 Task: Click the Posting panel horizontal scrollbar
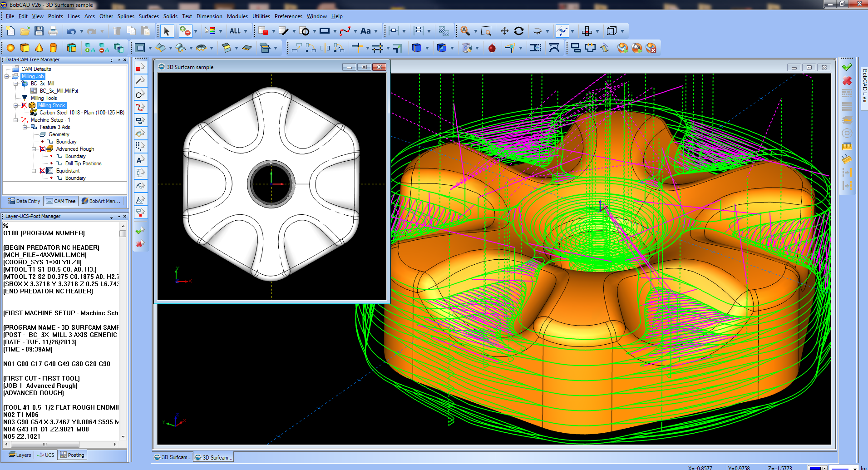click(x=44, y=444)
